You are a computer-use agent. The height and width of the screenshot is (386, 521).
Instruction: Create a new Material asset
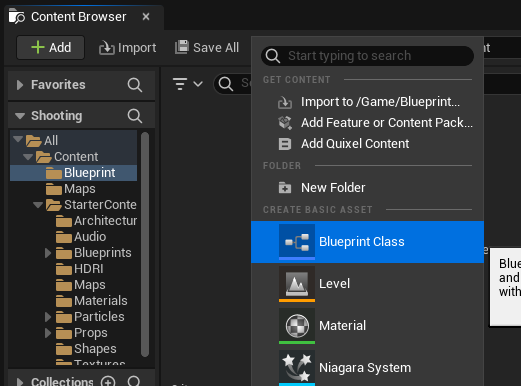pyautogui.click(x=367, y=326)
